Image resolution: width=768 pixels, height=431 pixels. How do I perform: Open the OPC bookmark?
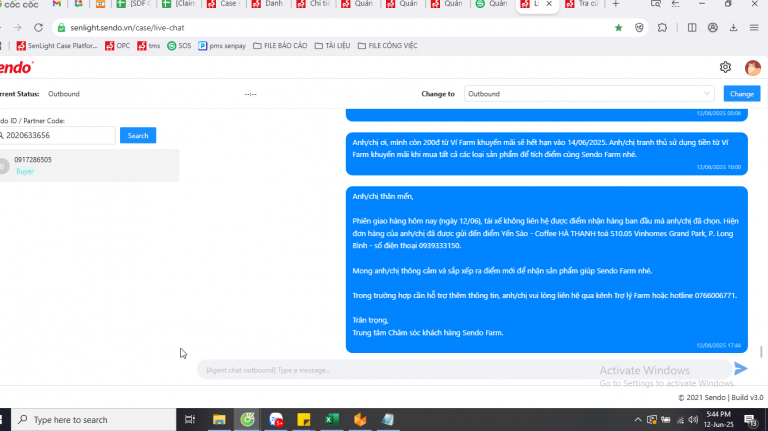118,46
